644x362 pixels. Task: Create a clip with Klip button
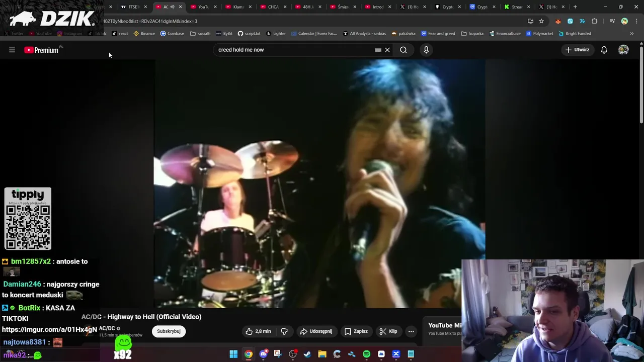388,331
